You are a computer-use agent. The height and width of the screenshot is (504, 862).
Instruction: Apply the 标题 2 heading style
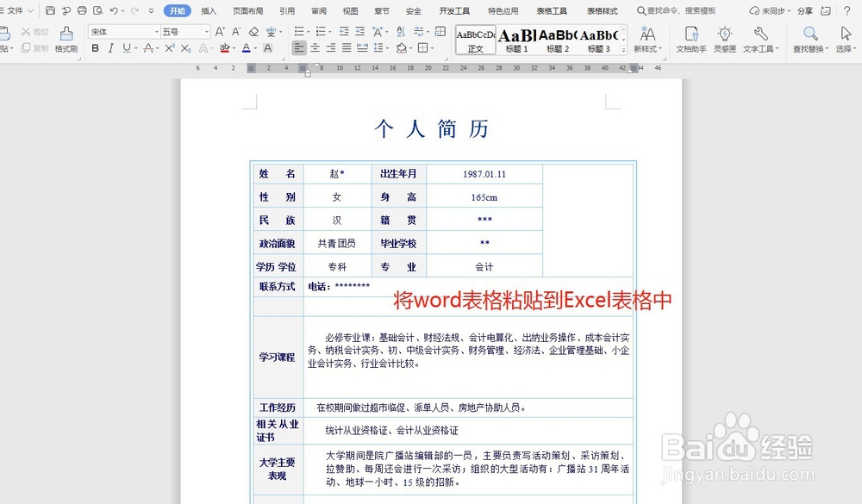point(558,40)
